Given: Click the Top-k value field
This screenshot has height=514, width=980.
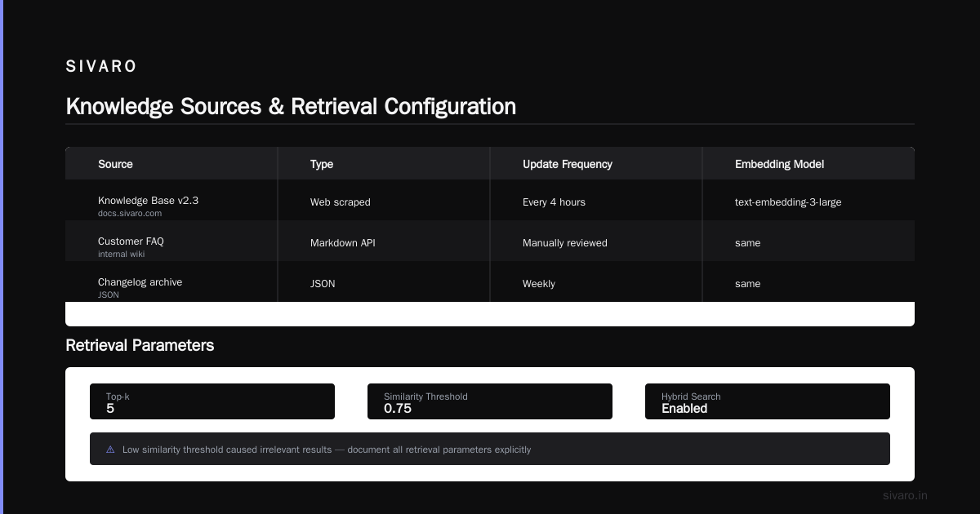Looking at the screenshot, I should [x=212, y=401].
